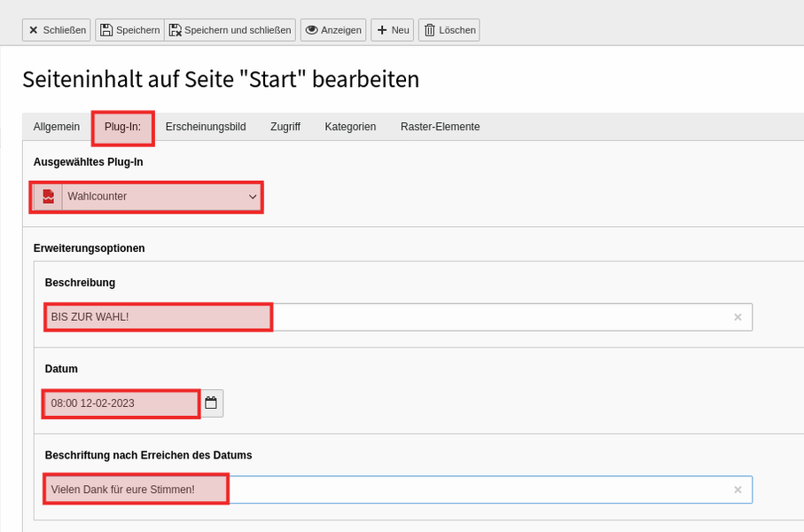804x532 pixels.
Task: Switch to the Erscheinungsbild tab
Action: (x=206, y=127)
